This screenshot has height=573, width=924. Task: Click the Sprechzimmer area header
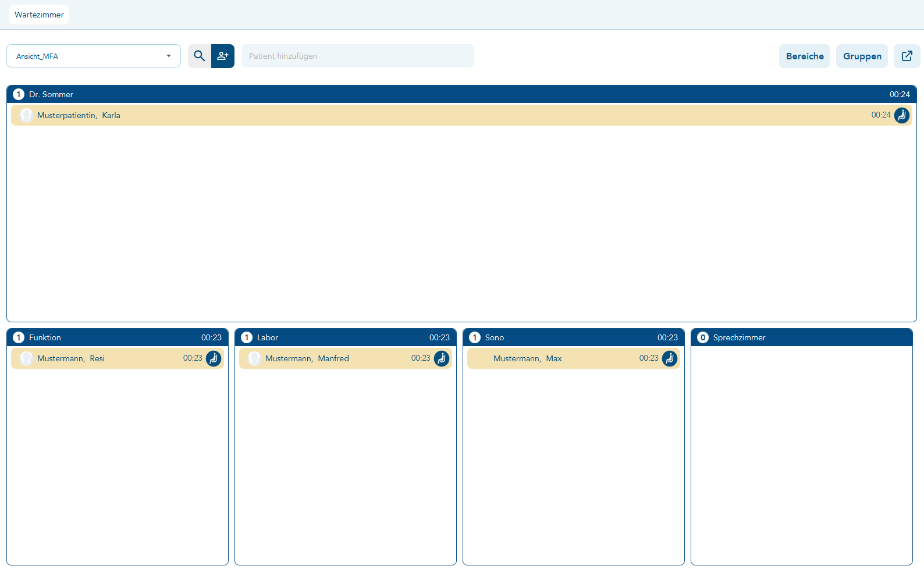[801, 337]
